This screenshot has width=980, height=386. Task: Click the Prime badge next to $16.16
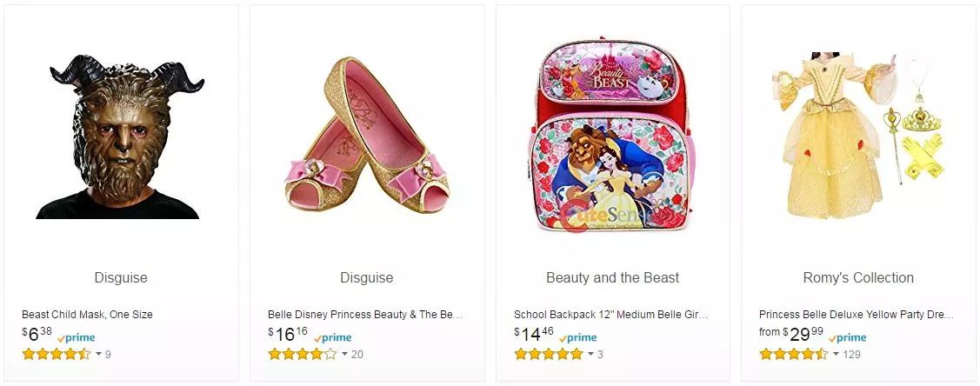[x=333, y=337]
